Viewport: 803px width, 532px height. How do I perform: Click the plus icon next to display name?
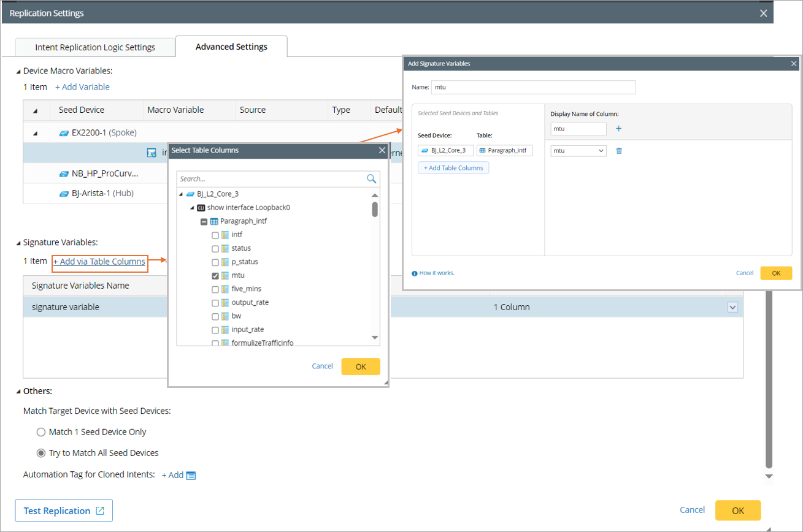tap(618, 129)
